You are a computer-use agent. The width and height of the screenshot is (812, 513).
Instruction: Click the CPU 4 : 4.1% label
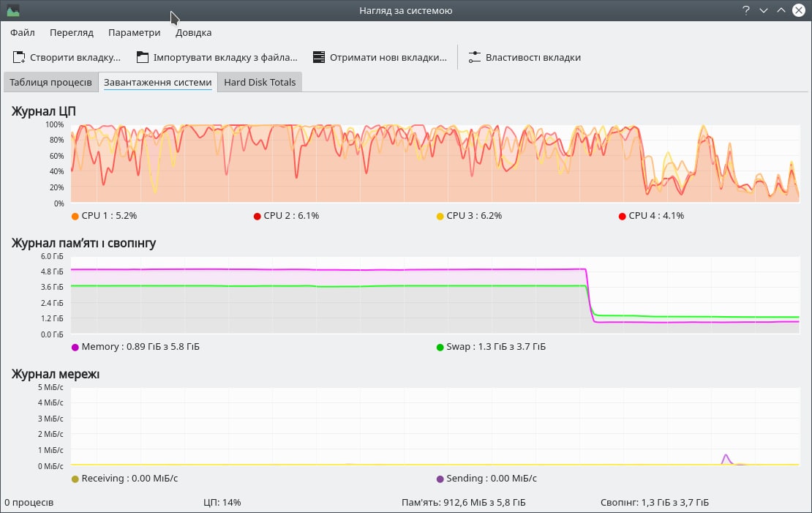(657, 216)
